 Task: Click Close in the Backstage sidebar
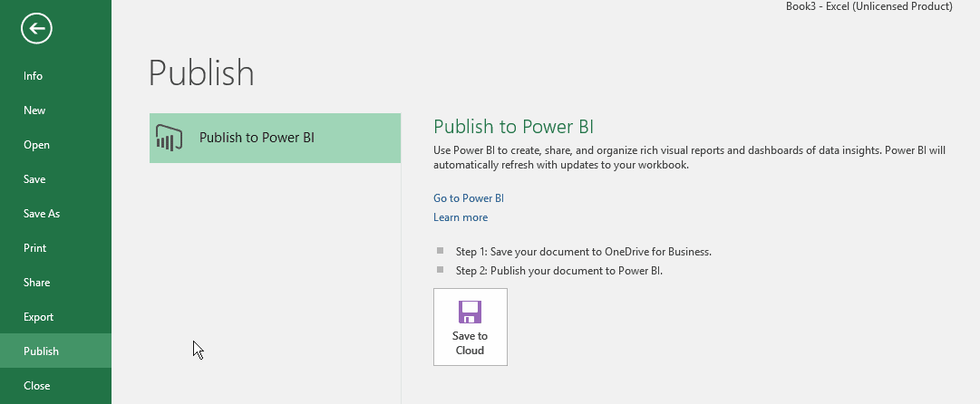click(37, 386)
